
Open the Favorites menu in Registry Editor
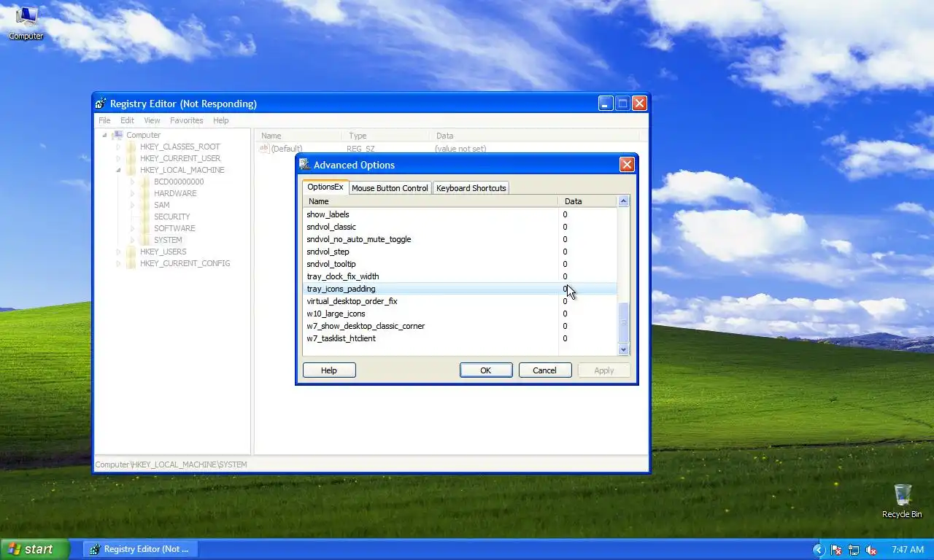tap(187, 120)
